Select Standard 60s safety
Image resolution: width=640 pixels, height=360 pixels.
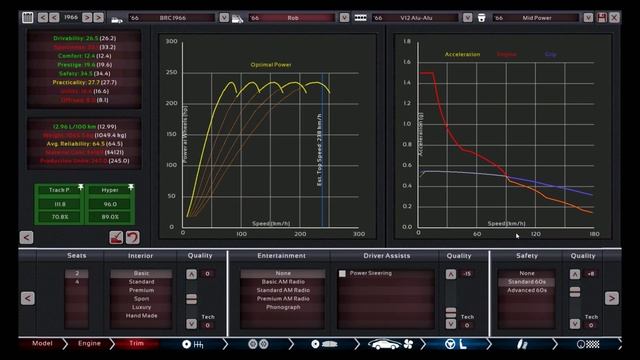(x=527, y=282)
